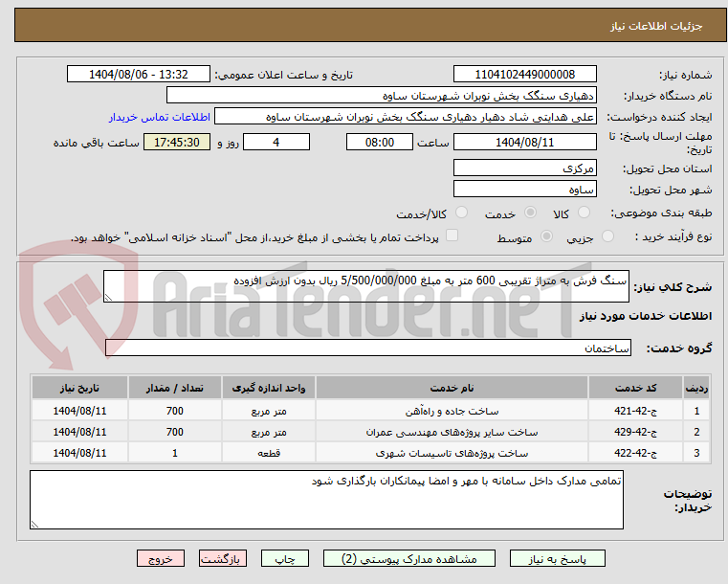
Task: Click the remaining days field showing 4
Action: coord(276,142)
